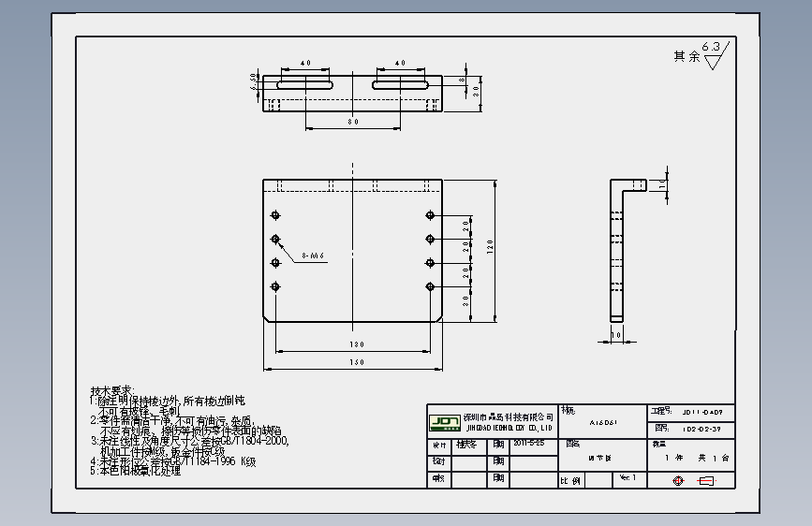Select the '工程号:' label
Image resolution: width=812 pixels, height=526 pixels.
pyautogui.click(x=661, y=411)
